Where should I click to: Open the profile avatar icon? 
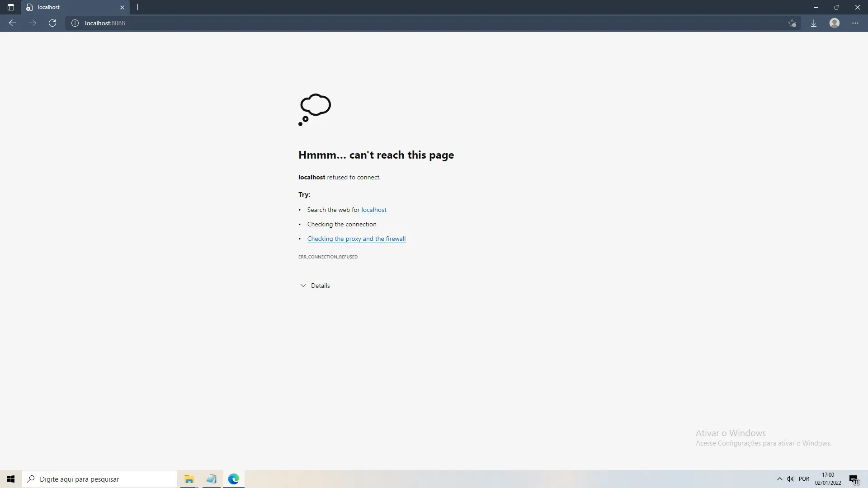click(x=835, y=23)
